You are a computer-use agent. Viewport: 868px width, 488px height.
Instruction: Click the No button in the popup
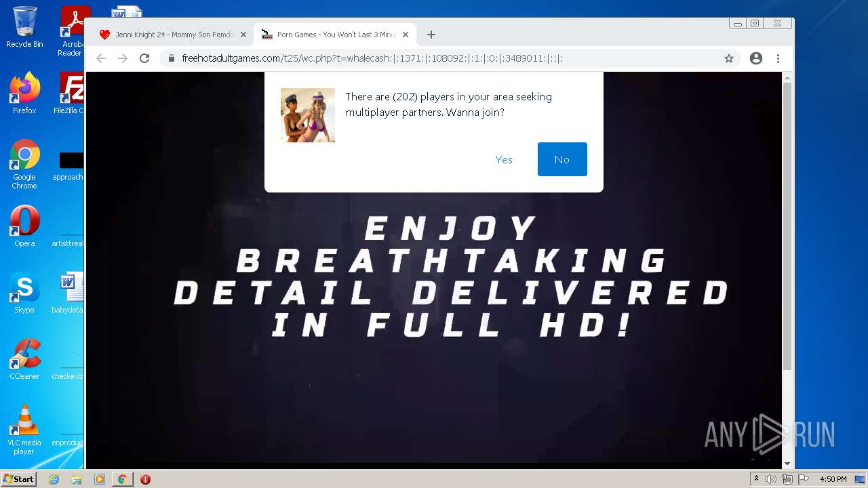click(562, 159)
